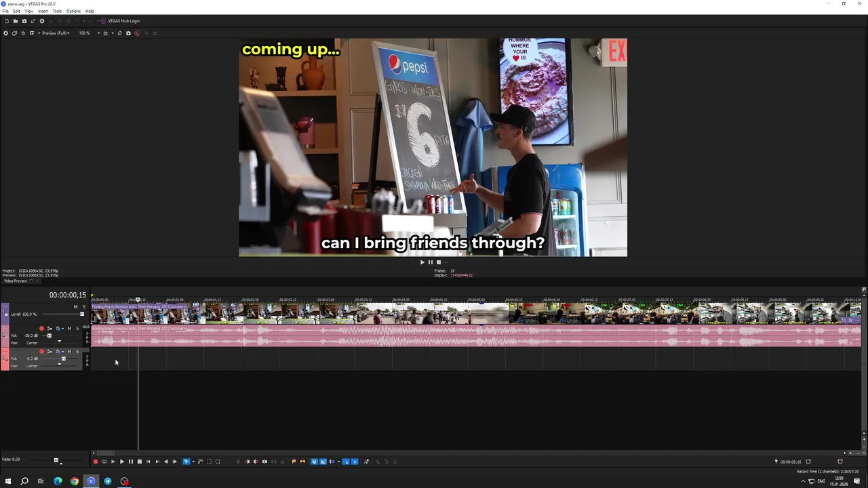Select the Zoom Edit magnifier tool
Screen dimensions: 868x488
(218, 462)
